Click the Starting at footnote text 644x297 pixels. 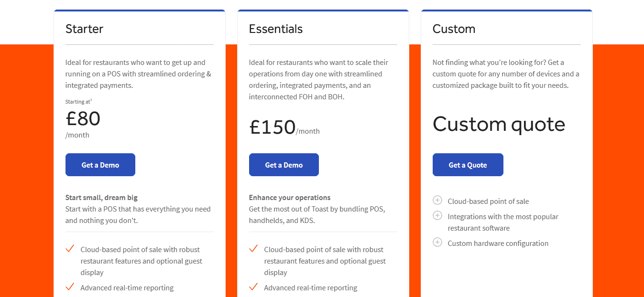pos(78,102)
